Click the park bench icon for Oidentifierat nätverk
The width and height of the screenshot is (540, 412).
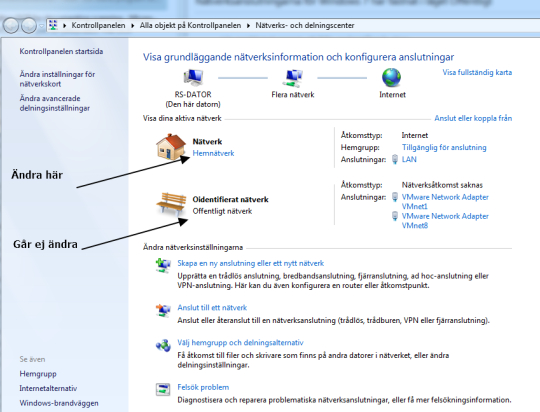(x=171, y=204)
